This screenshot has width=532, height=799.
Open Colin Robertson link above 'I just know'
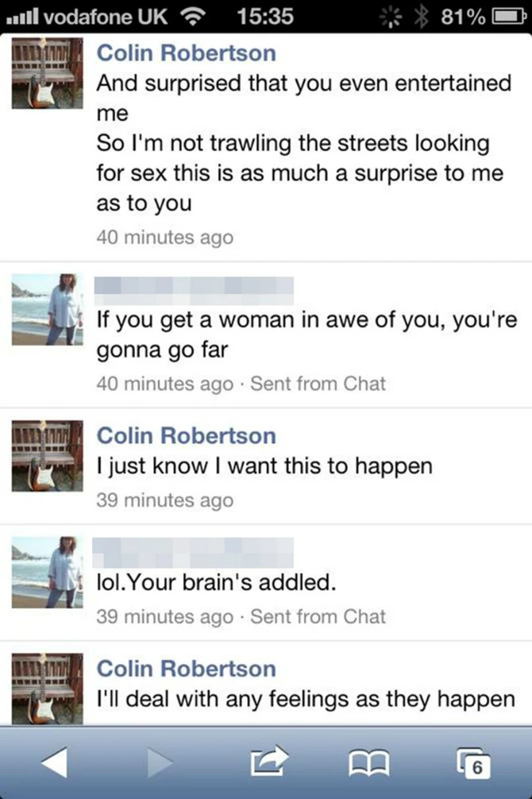(x=187, y=436)
